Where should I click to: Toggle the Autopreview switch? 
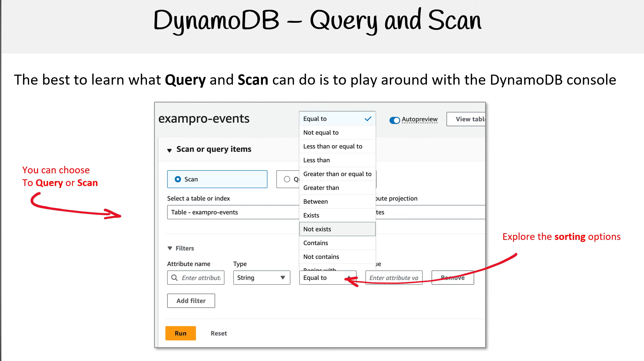pyautogui.click(x=395, y=120)
